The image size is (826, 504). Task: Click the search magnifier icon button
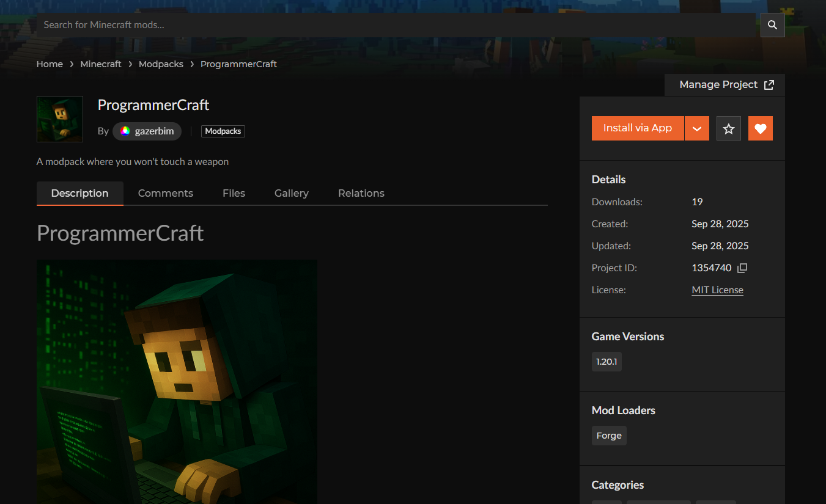click(772, 25)
